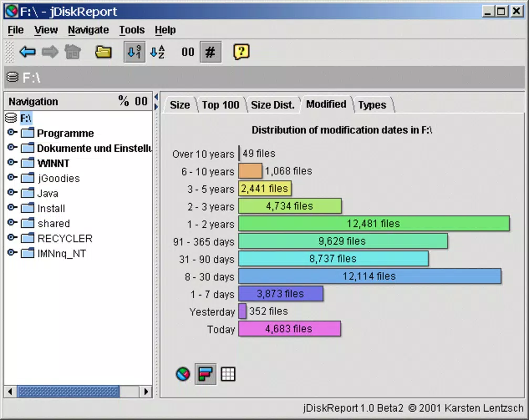
Task: Toggle alphabetical A–Z sort button
Action: pyautogui.click(x=157, y=52)
